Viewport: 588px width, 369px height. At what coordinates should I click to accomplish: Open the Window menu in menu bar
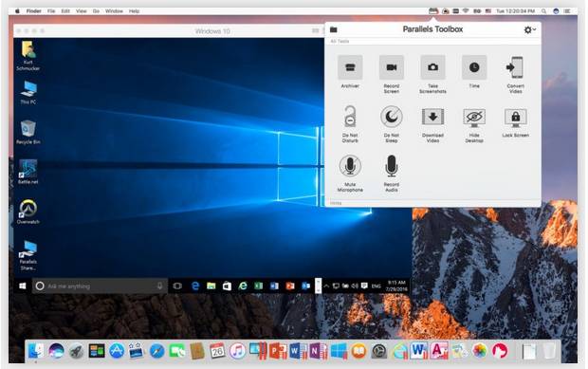(114, 11)
